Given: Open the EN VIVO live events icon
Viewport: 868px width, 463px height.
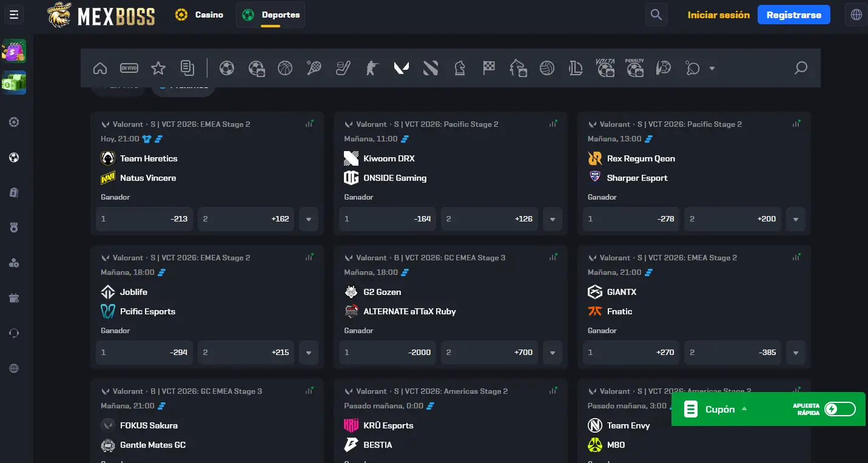Looking at the screenshot, I should pos(129,68).
